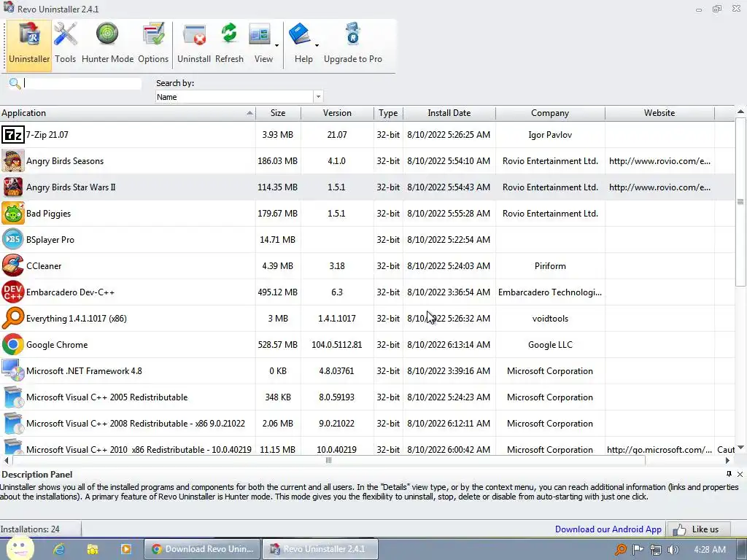Click the Uninstall toolbar button
747x560 pixels.
pos(194,45)
